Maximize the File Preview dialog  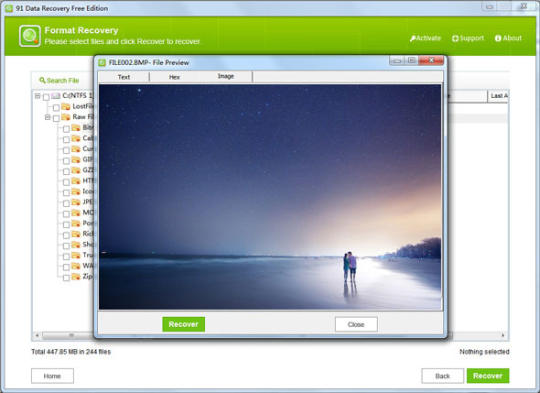pos(412,61)
